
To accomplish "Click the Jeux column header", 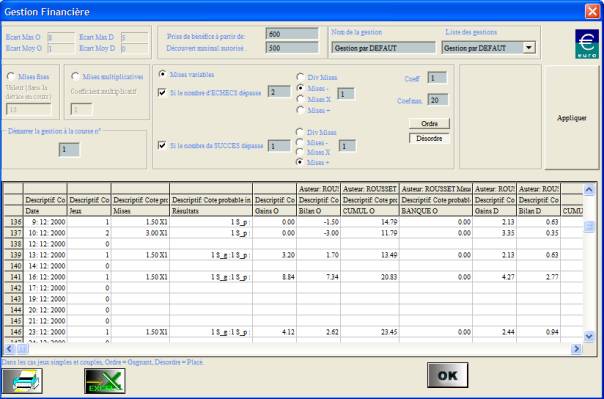I will click(89, 211).
